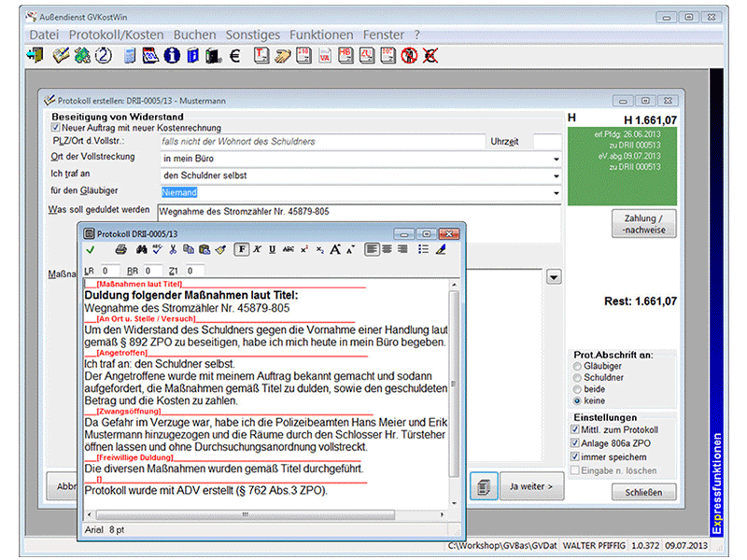Uncheck 'Neuer Auftrag mit neuer Kostenrechnung'

click(56, 128)
